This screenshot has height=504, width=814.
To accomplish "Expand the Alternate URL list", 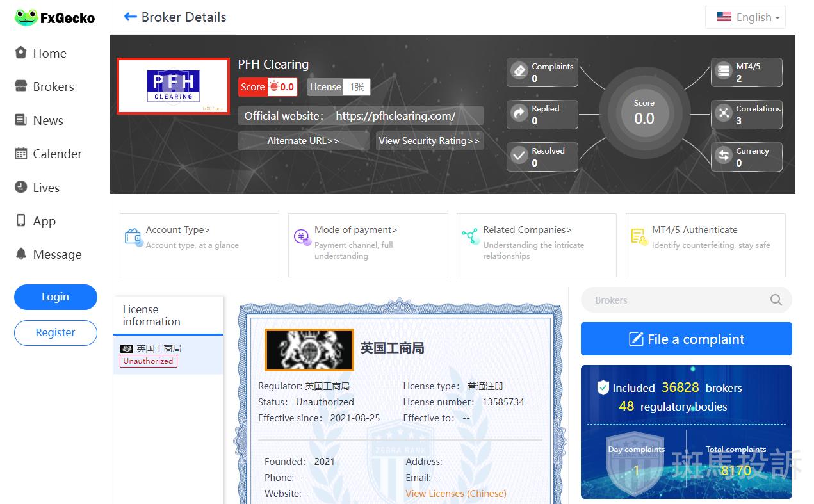I will [x=303, y=141].
